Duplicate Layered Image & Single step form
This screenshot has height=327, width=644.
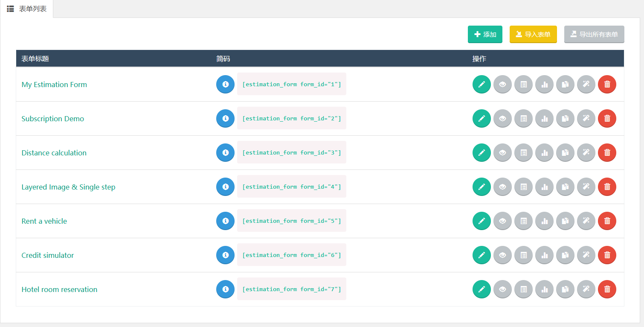pos(566,187)
